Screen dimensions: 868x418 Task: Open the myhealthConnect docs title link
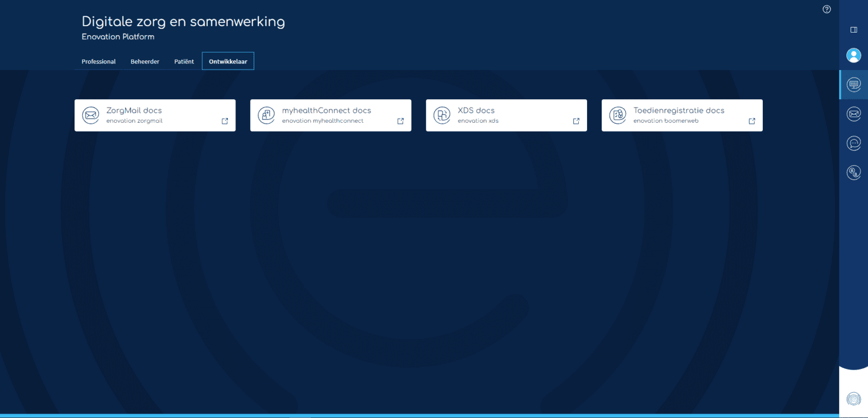327,110
